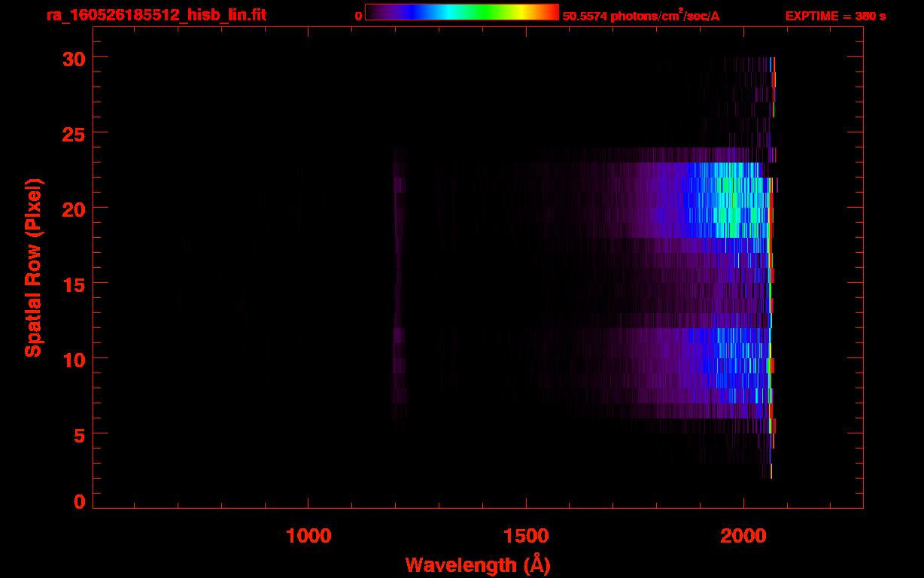Click the Spatial Row (Pixel) axis title
Viewport: 924px width, 578px height.
coord(33,267)
